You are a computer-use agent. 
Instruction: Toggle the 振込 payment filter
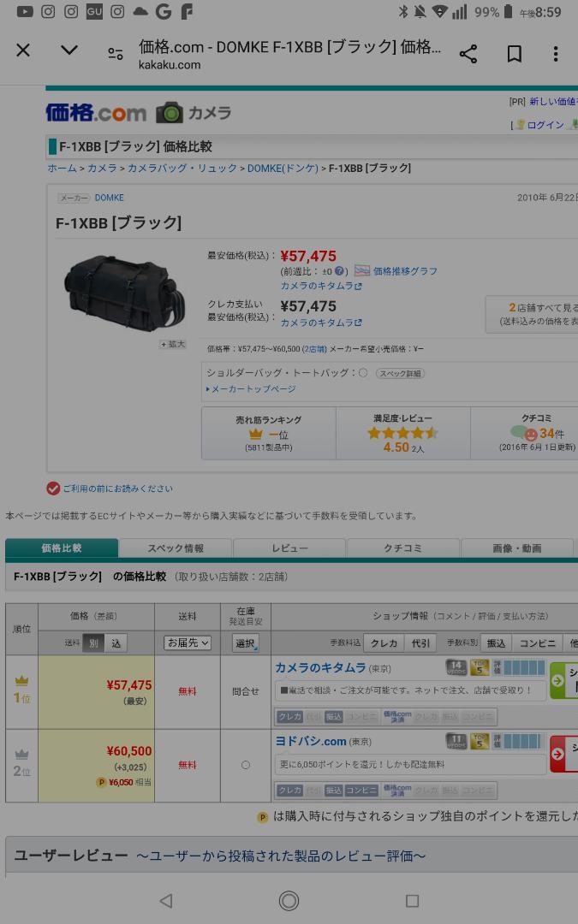click(x=496, y=643)
